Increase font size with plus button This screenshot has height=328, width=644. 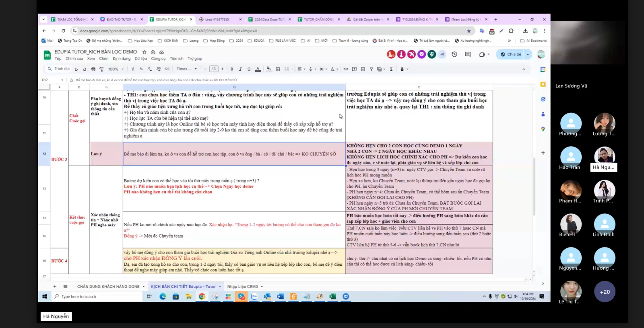222,69
